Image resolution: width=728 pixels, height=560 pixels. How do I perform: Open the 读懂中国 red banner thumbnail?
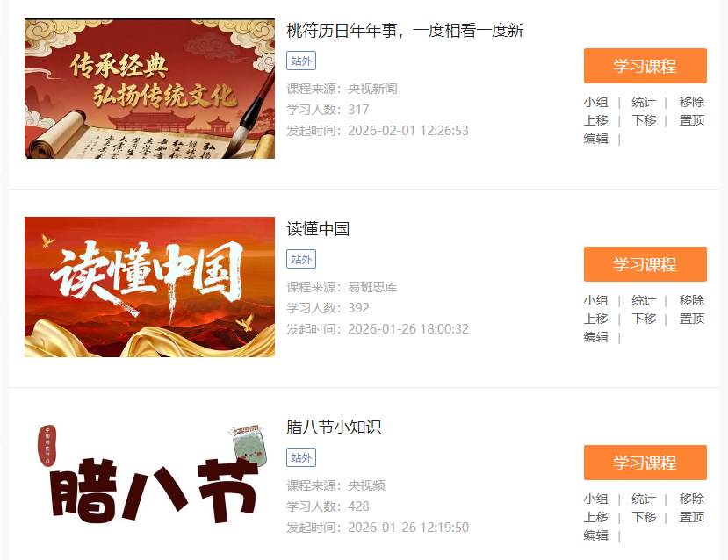click(149, 287)
